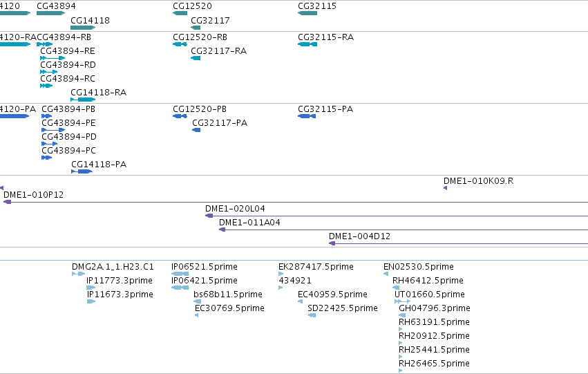
Task: Select transcript CG43894-RC
Action: tap(46, 86)
